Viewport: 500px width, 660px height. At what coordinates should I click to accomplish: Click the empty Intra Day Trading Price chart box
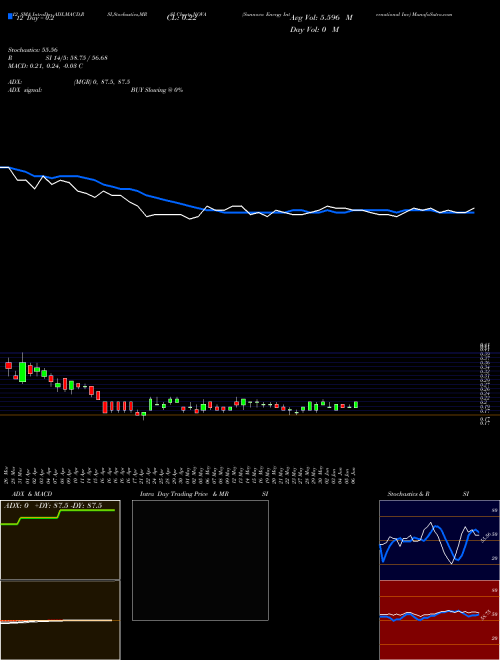coord(200,560)
